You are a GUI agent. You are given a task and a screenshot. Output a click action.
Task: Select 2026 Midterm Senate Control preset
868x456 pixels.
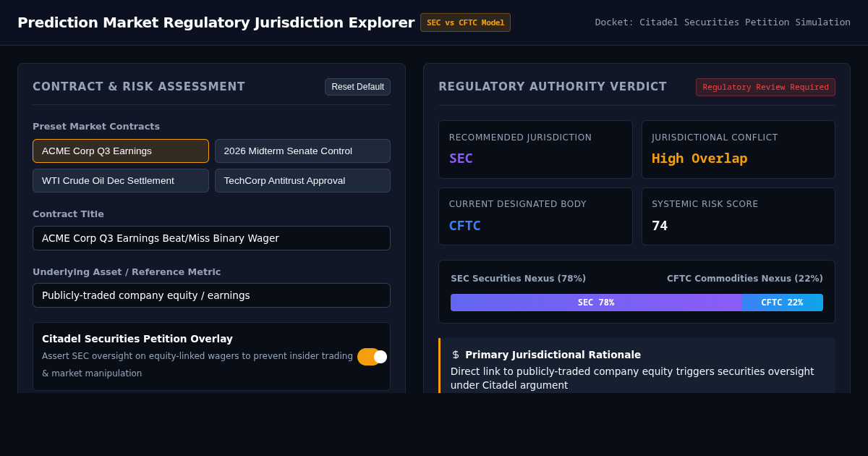coord(302,151)
